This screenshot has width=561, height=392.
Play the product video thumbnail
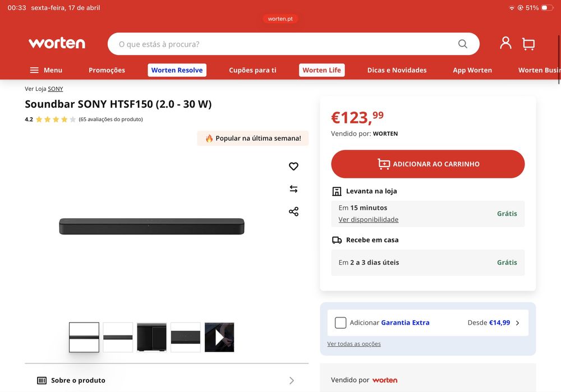(x=219, y=337)
